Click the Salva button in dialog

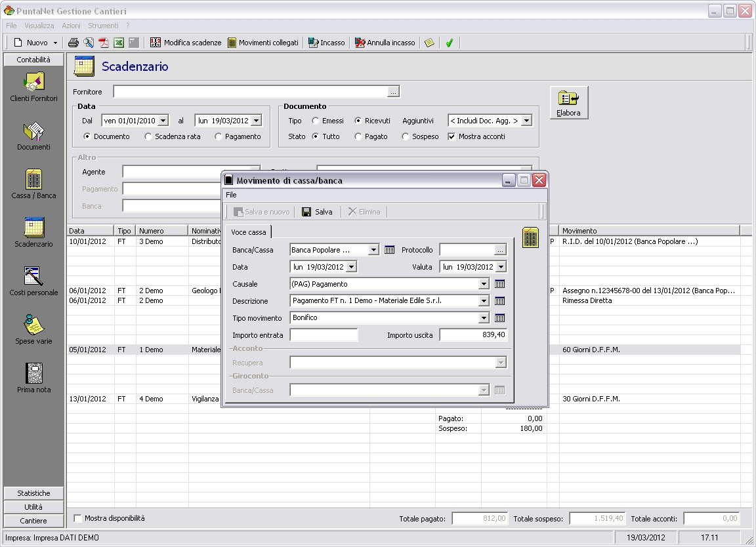click(x=318, y=212)
